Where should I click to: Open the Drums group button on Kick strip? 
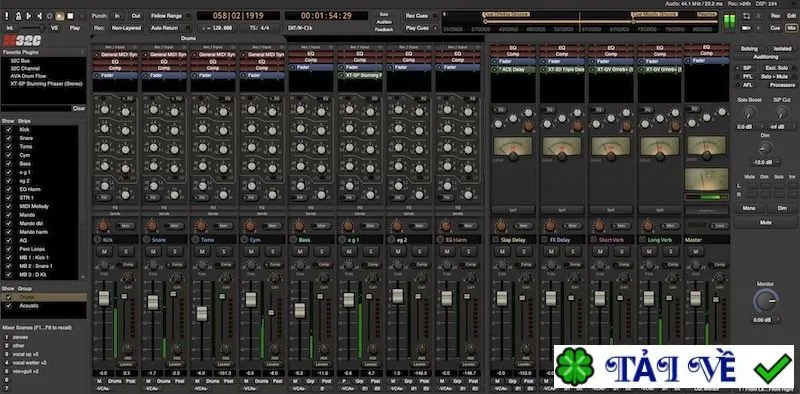click(115, 381)
